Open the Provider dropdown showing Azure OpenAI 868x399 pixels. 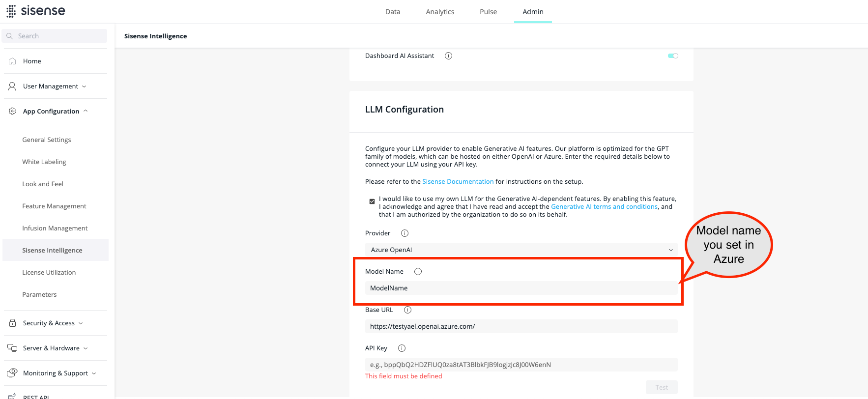pos(521,250)
